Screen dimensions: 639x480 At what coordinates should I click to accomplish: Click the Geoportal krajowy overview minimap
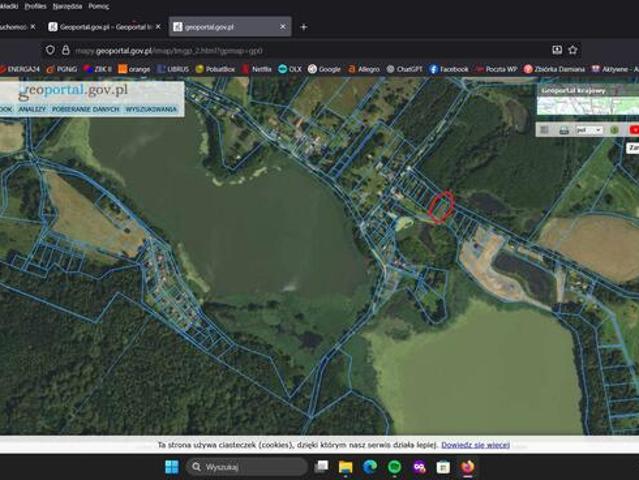(588, 105)
